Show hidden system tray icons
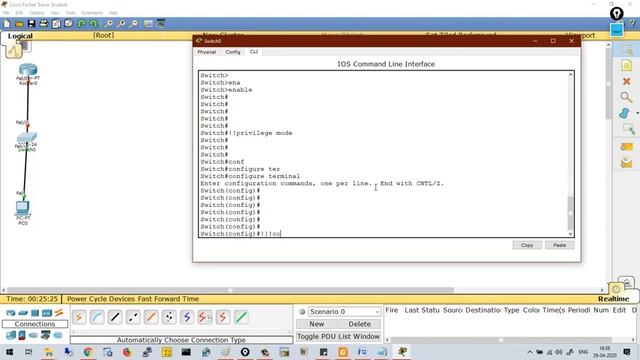 click(x=529, y=352)
